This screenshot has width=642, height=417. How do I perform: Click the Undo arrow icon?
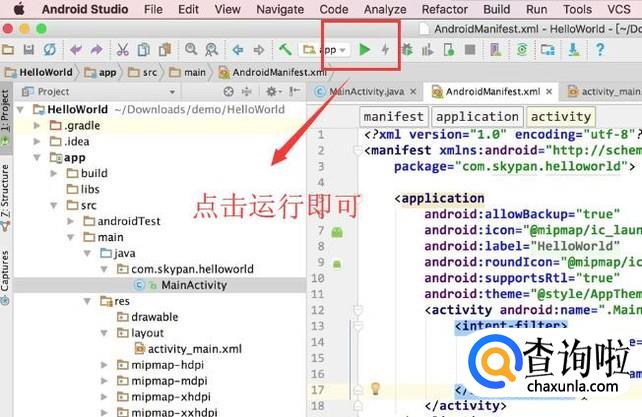point(75,50)
